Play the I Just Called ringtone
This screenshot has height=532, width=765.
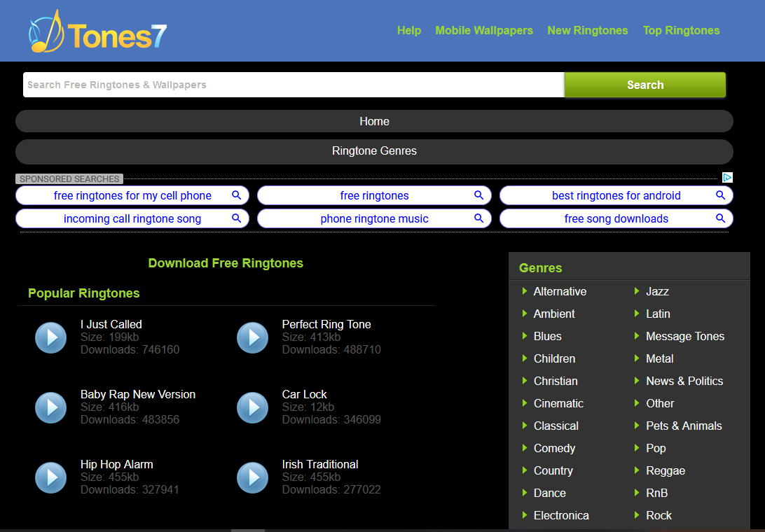point(50,337)
